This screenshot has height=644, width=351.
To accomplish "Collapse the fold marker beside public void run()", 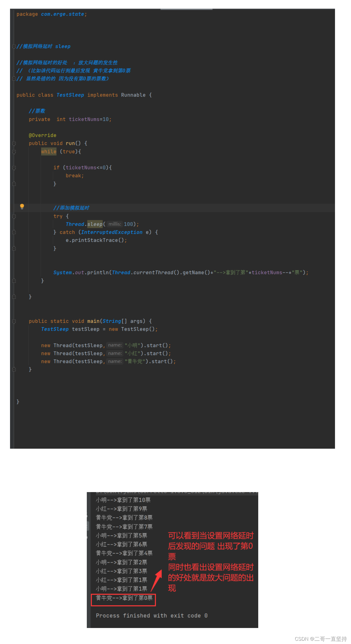I will click(x=14, y=143).
